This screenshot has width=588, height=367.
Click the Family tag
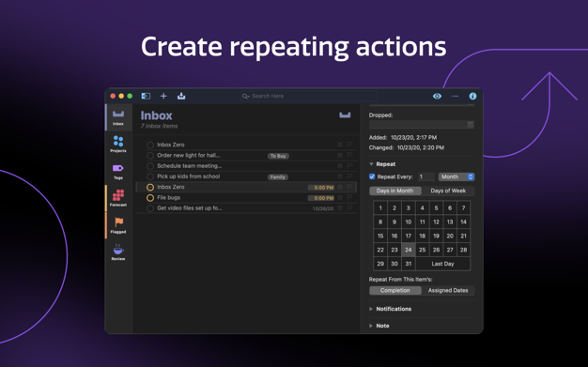coord(277,177)
